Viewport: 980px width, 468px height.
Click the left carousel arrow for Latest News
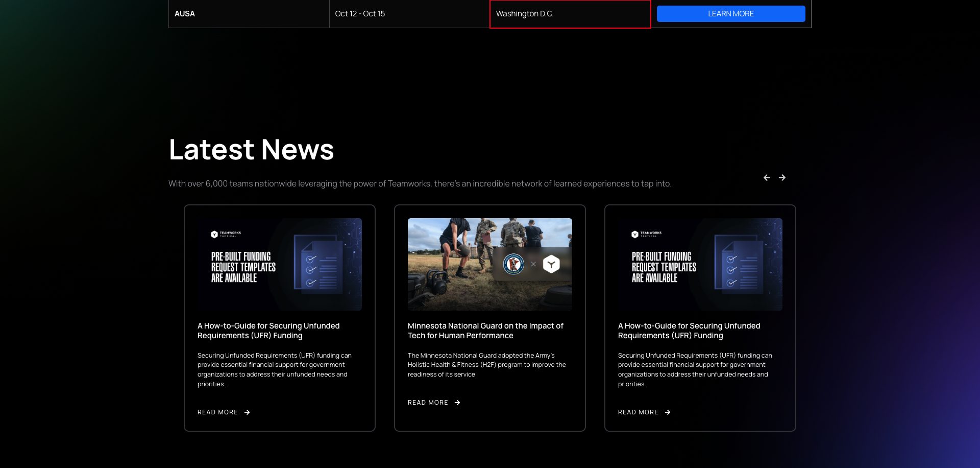coord(767,177)
